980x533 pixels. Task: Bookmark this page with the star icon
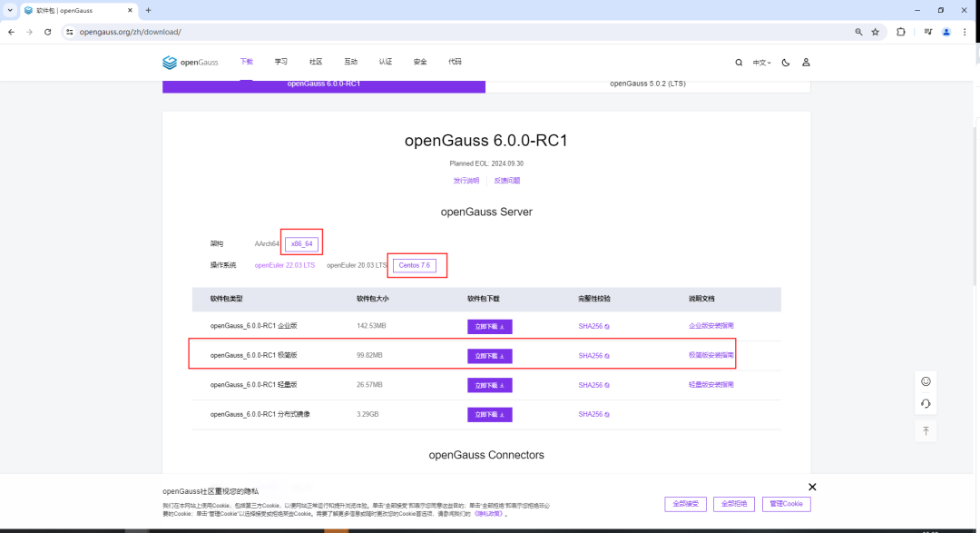[x=875, y=31]
